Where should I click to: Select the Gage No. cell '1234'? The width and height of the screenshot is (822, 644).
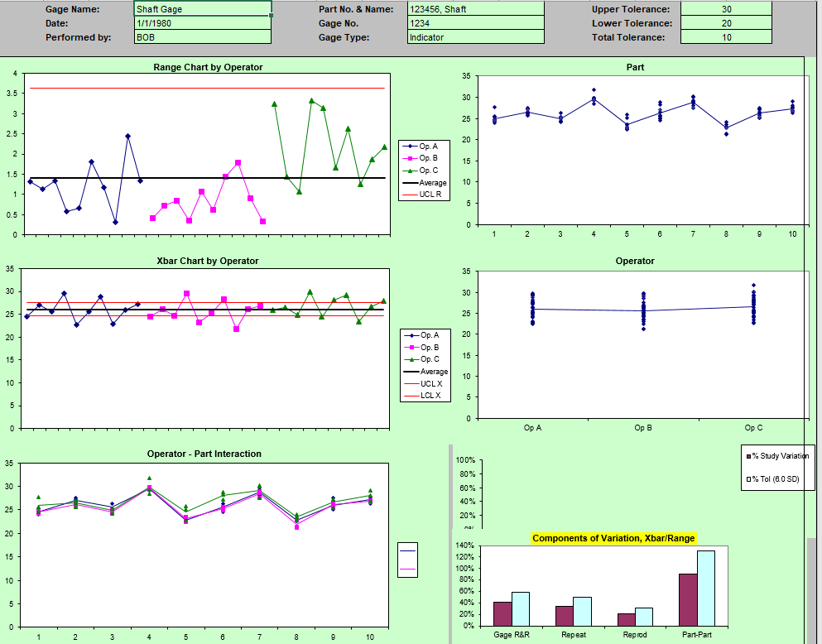[x=475, y=23]
